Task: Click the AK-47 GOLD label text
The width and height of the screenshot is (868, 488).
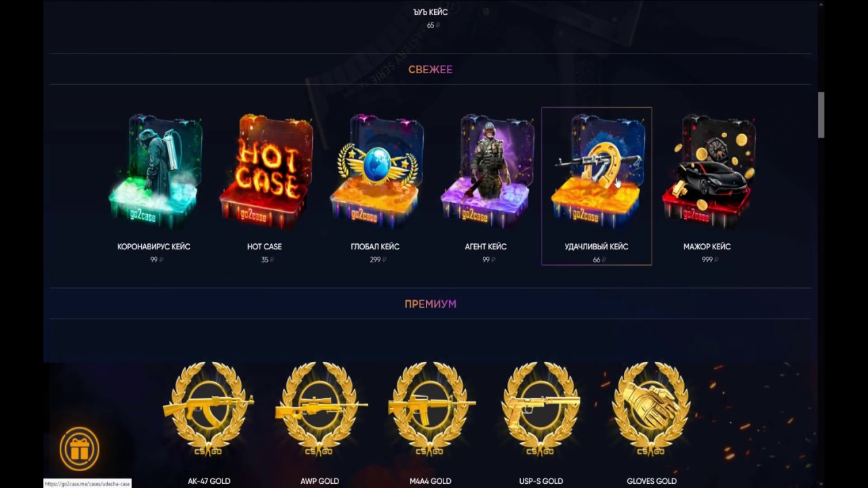Action: coord(209,481)
